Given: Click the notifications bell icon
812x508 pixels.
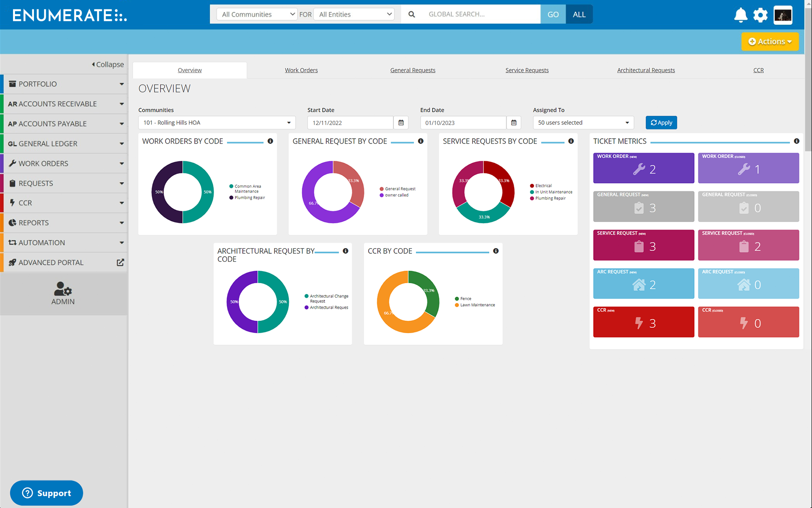Looking at the screenshot, I should (x=741, y=15).
